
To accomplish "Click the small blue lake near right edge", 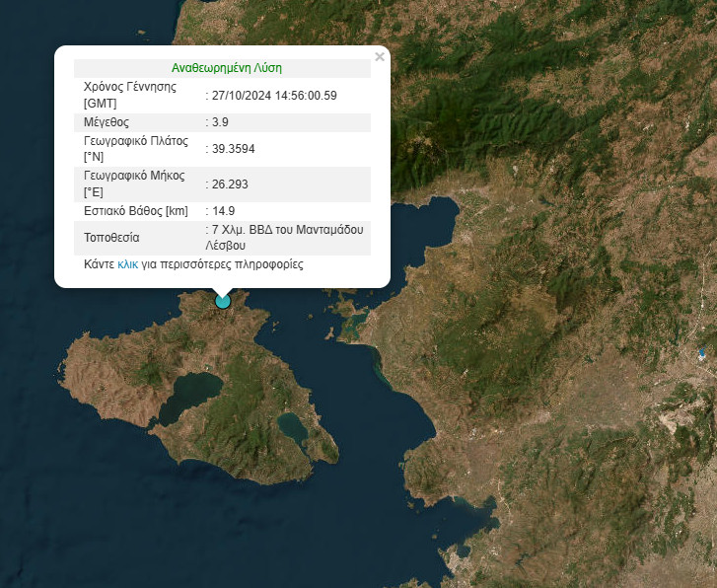I will (x=702, y=352).
